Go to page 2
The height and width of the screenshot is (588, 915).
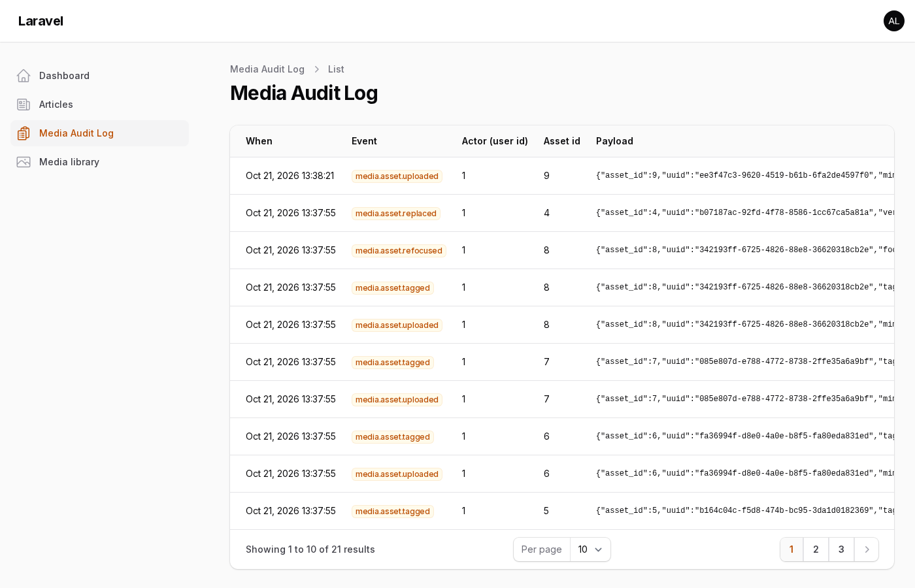click(816, 549)
